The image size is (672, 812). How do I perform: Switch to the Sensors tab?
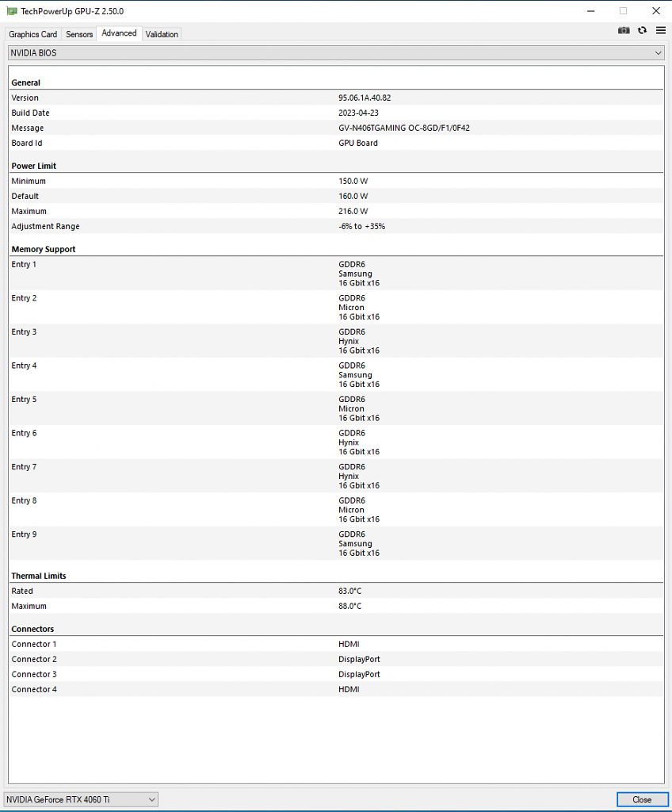[79, 34]
